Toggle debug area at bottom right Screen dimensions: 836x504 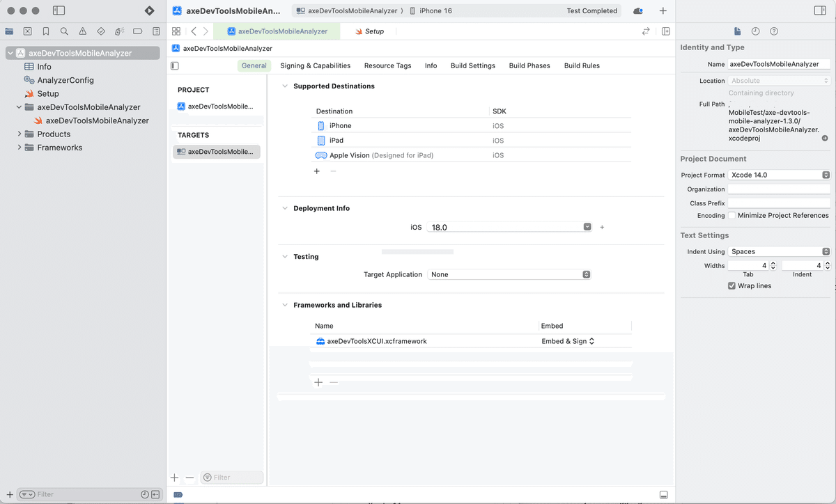click(664, 495)
